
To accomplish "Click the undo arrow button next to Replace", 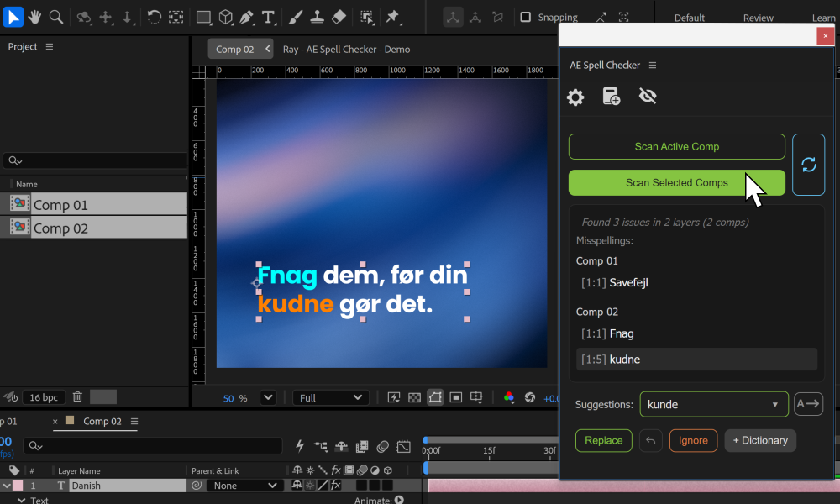I will coord(651,440).
